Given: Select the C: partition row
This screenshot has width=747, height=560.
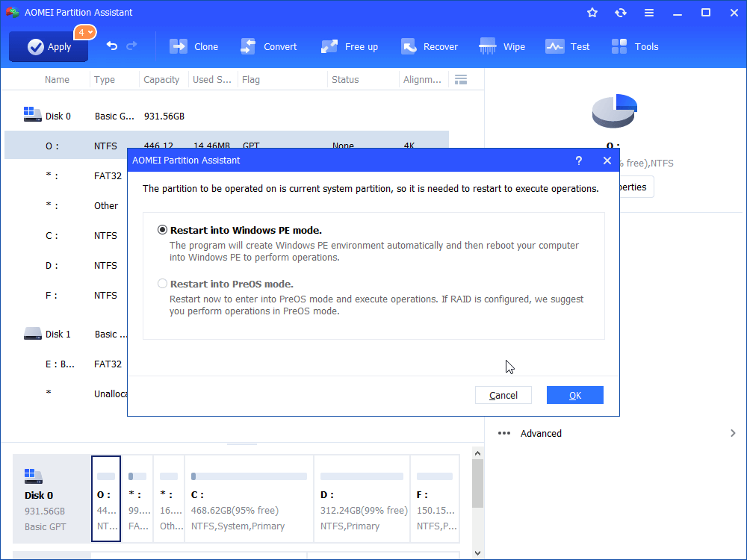Looking at the screenshot, I should [x=66, y=236].
